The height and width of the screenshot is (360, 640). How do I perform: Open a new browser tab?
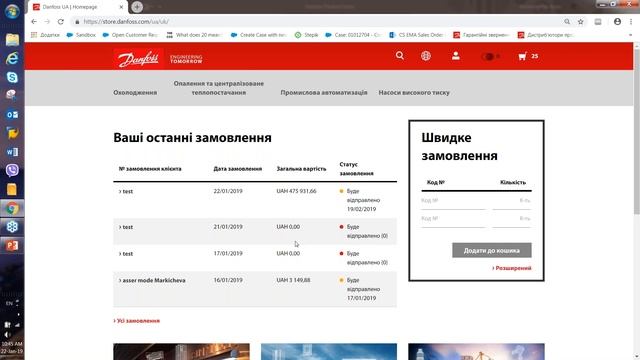click(137, 7)
